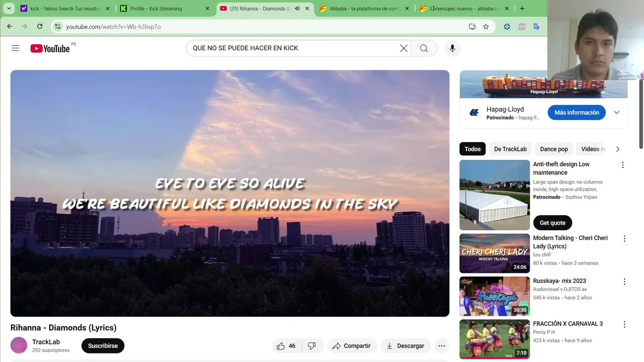Open options menu for Russkaya mix 2023
This screenshot has width=644, height=362.
click(624, 282)
